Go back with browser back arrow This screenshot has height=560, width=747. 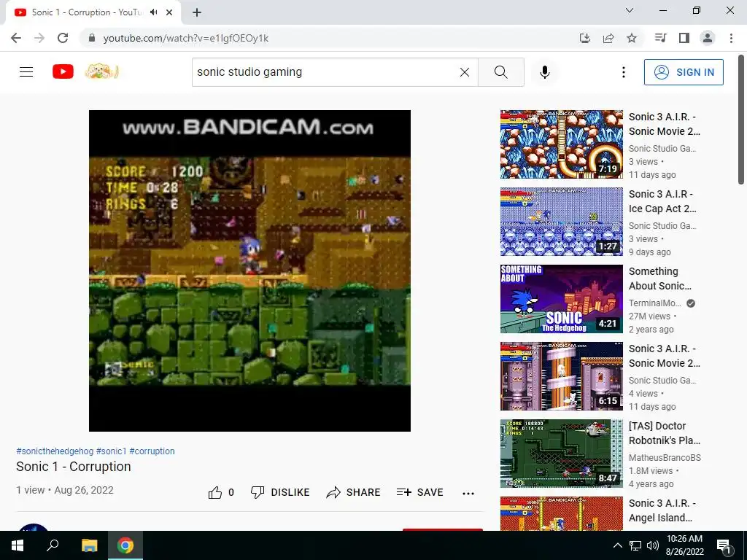tap(16, 38)
